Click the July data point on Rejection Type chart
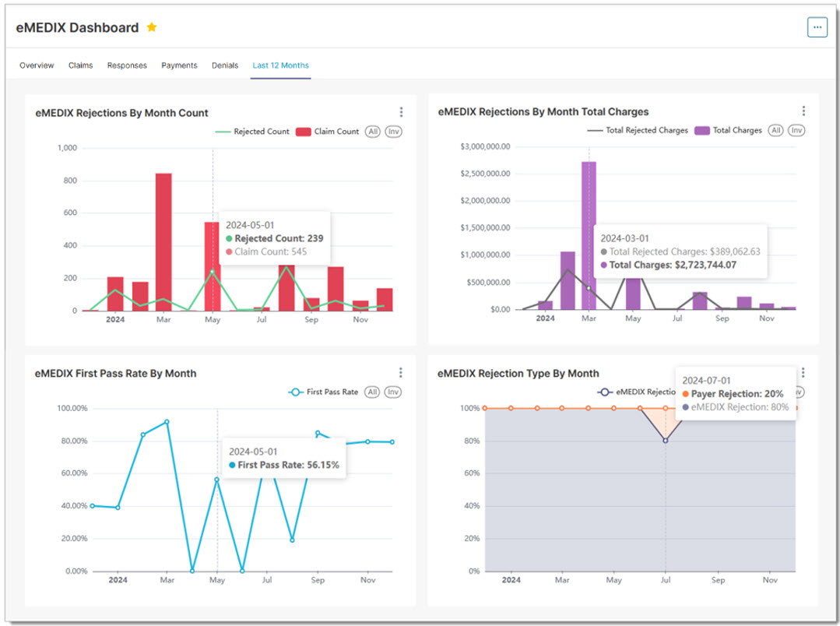The image size is (840, 626). 666,439
